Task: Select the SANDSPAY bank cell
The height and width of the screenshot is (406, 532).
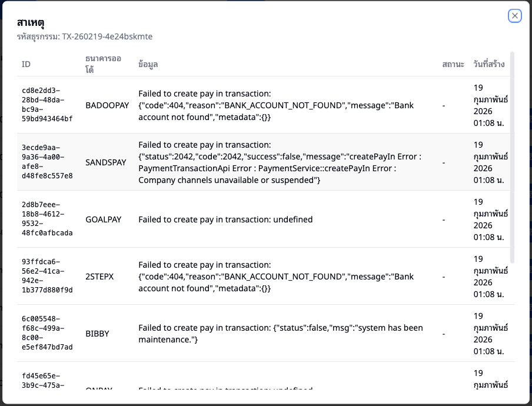Action: pyautogui.click(x=106, y=162)
